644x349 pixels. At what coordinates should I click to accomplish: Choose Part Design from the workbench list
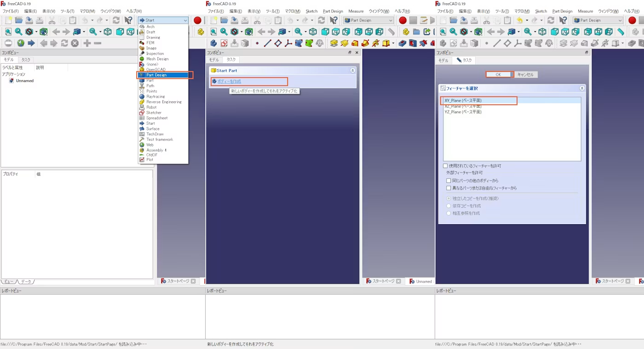(x=163, y=75)
